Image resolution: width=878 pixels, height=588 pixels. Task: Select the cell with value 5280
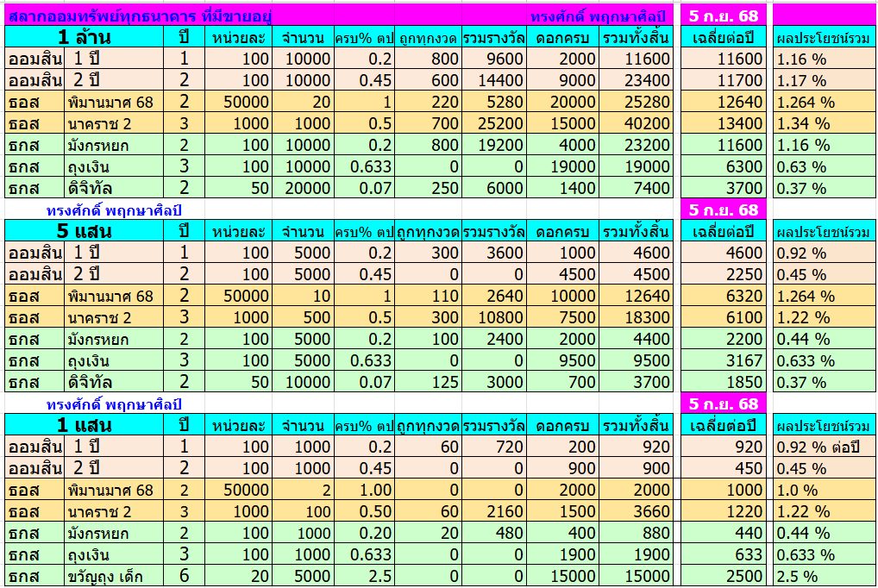(x=494, y=102)
